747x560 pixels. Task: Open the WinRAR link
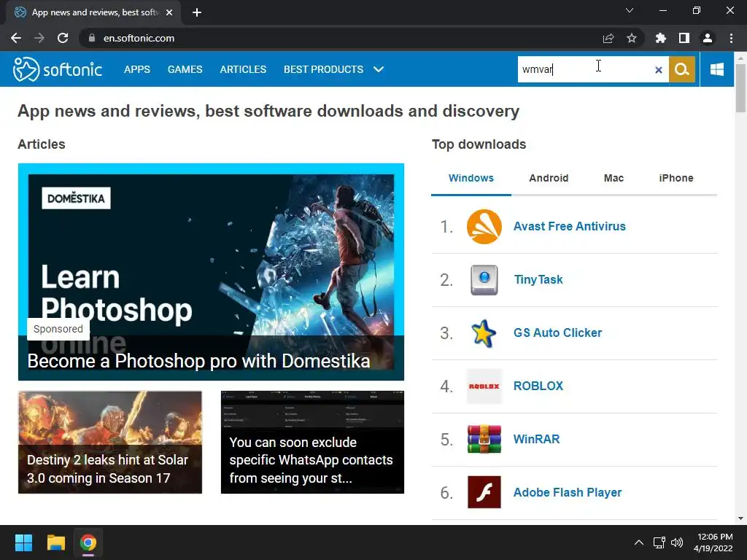tap(536, 439)
